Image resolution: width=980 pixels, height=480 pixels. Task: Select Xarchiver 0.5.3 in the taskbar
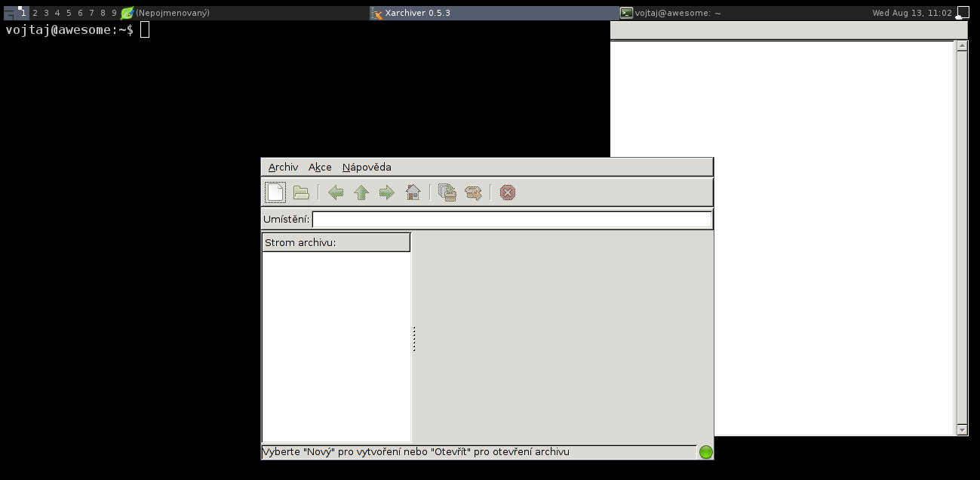pyautogui.click(x=493, y=13)
